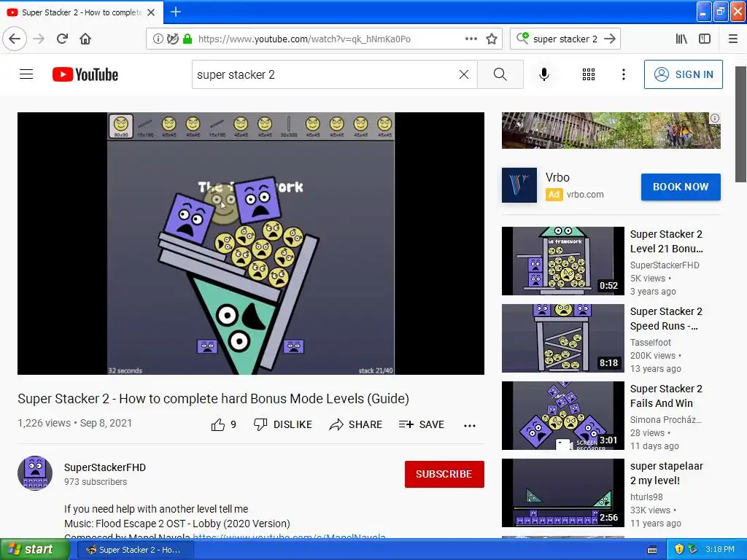Open YouTube apps grid icon
Screen dimensions: 747x560
[x=589, y=74]
